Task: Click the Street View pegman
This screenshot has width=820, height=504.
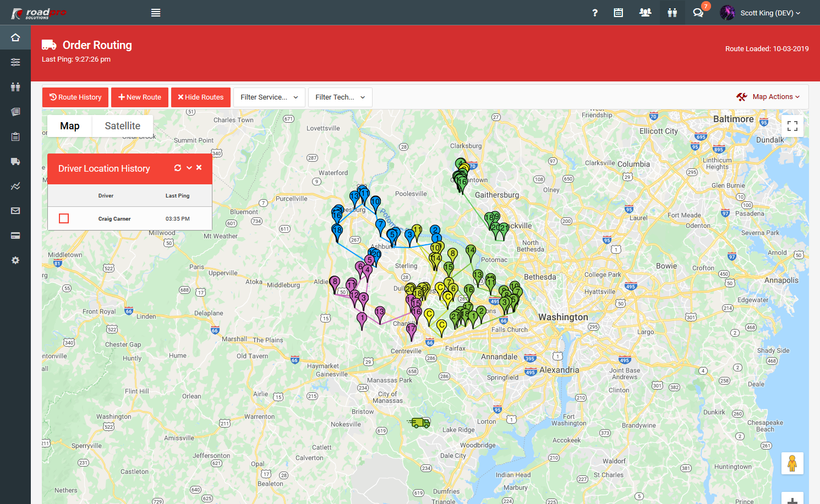Action: tap(792, 463)
